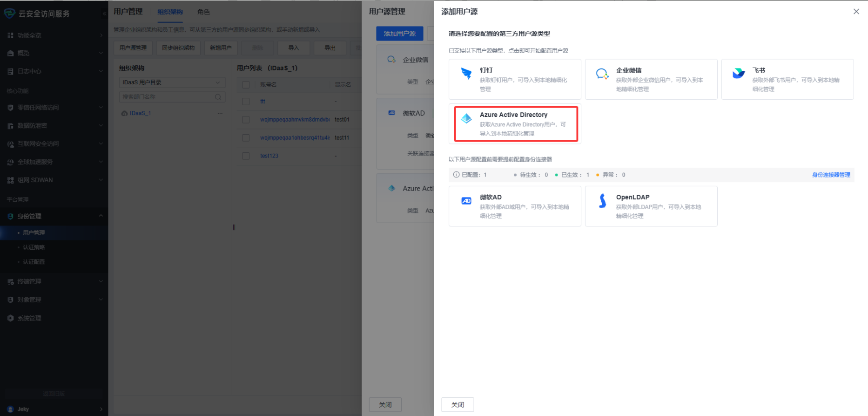Click the 全球加速服务 icon in sidebar
The image size is (868, 416).
coord(10,162)
